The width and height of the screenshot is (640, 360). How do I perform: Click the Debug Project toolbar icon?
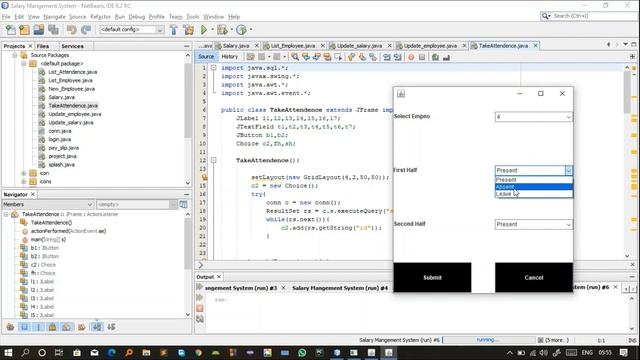[x=222, y=29]
